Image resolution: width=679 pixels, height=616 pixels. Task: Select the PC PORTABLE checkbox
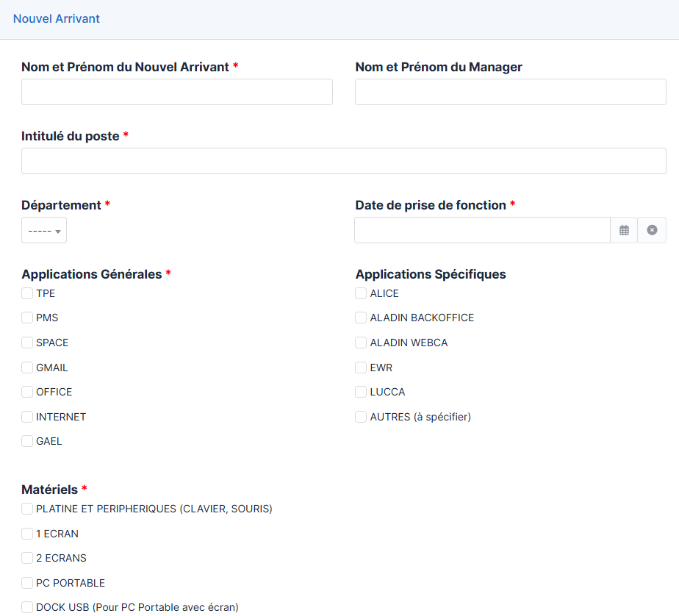click(27, 583)
